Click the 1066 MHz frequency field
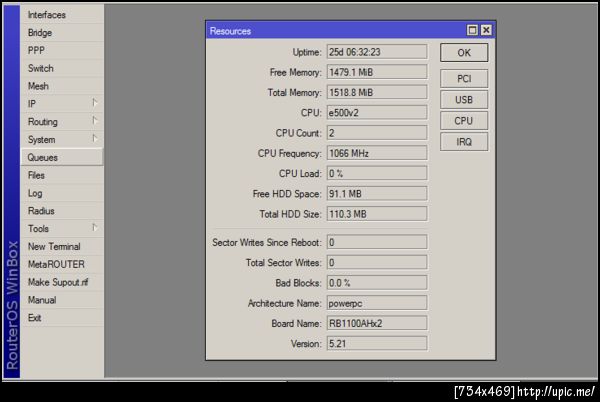Screen dimensions: 600x402 tap(377, 153)
